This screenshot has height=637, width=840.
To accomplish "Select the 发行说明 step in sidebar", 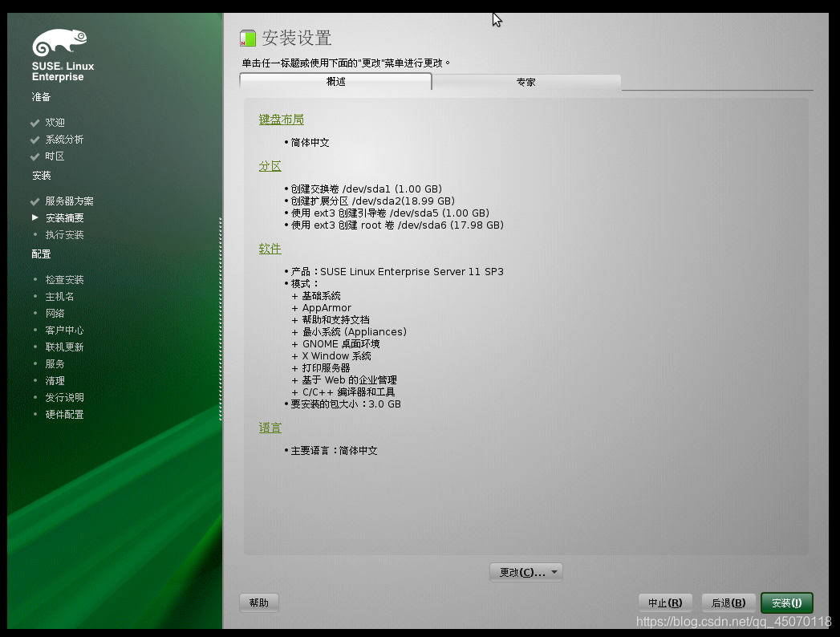I will click(64, 397).
